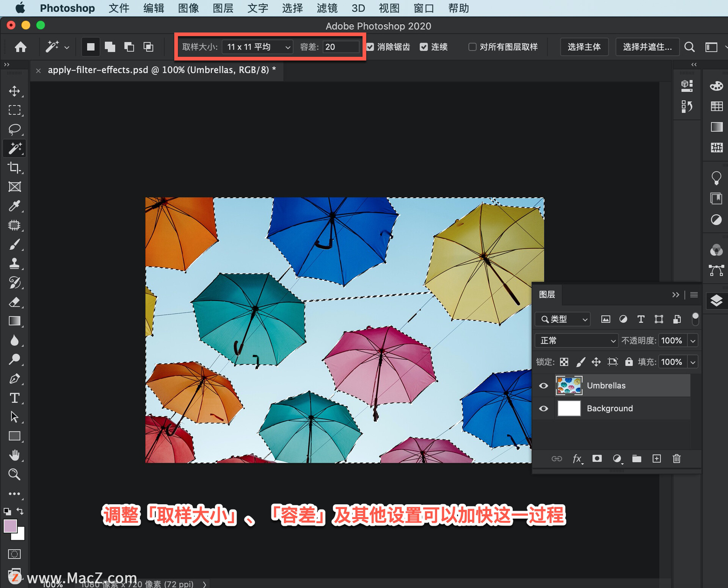Screen dimensions: 728x588
Task: Select the Move tool
Action: coord(14,91)
